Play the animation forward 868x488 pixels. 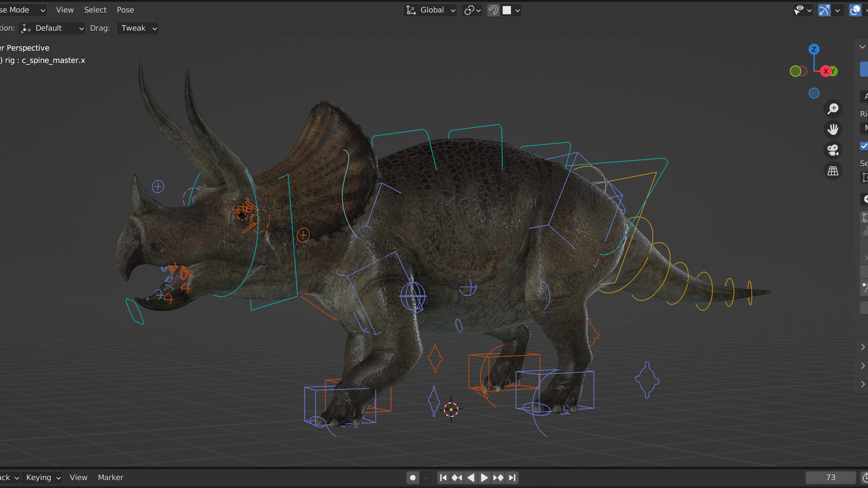pyautogui.click(x=484, y=478)
